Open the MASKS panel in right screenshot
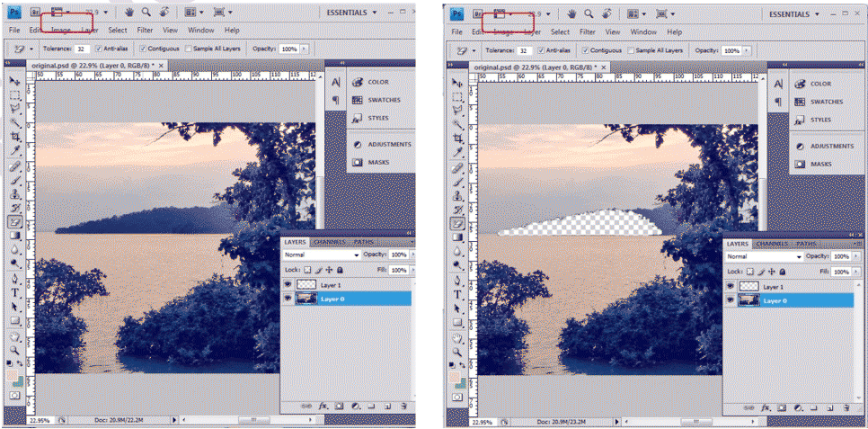Image resolution: width=868 pixels, height=429 pixels. (814, 164)
